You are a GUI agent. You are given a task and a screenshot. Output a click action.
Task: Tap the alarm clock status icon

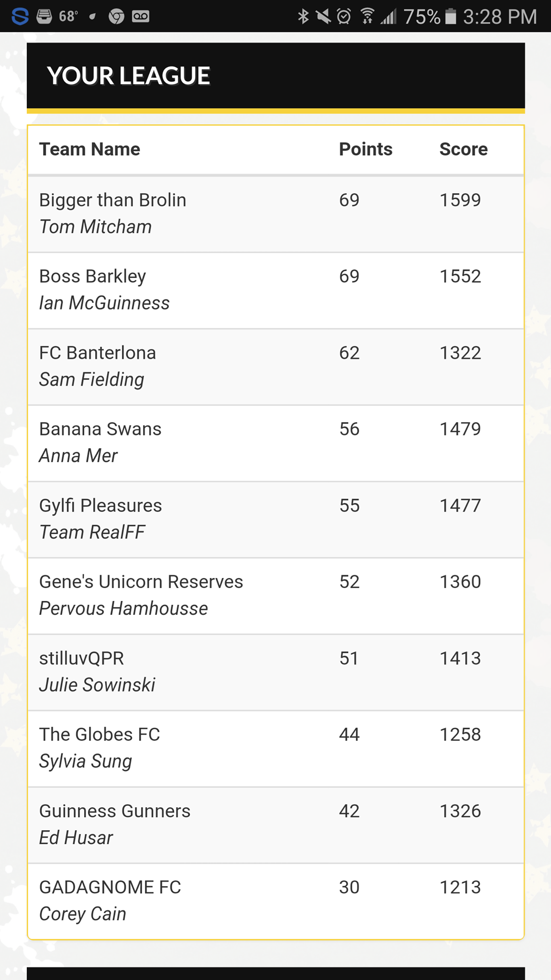tap(344, 16)
